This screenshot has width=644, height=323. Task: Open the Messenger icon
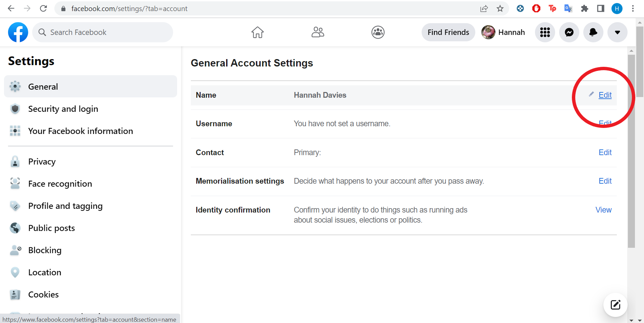coord(569,32)
